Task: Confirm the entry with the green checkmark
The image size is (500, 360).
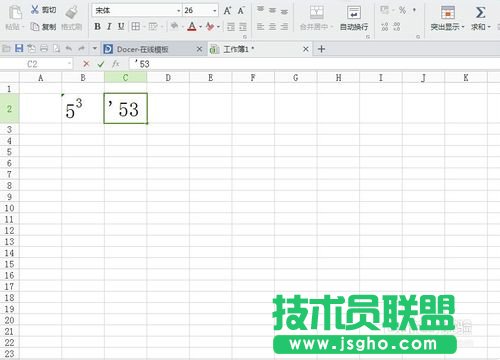Action: pos(101,64)
